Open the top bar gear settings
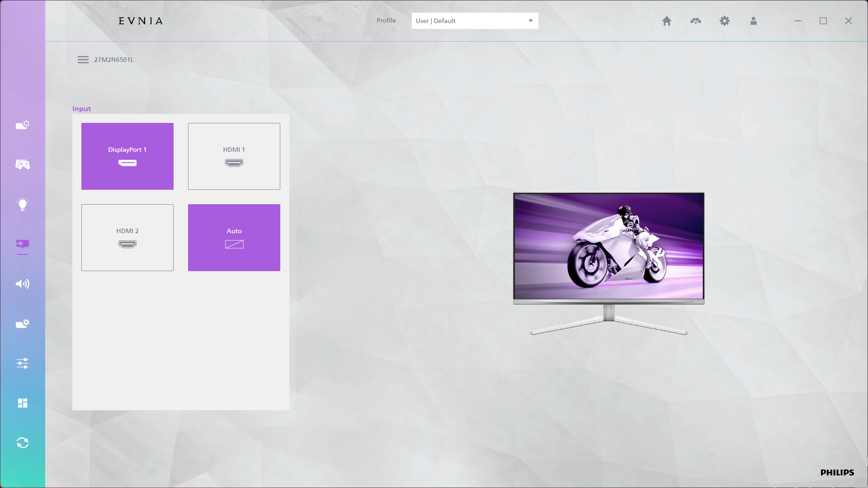This screenshot has height=488, width=868. (725, 21)
